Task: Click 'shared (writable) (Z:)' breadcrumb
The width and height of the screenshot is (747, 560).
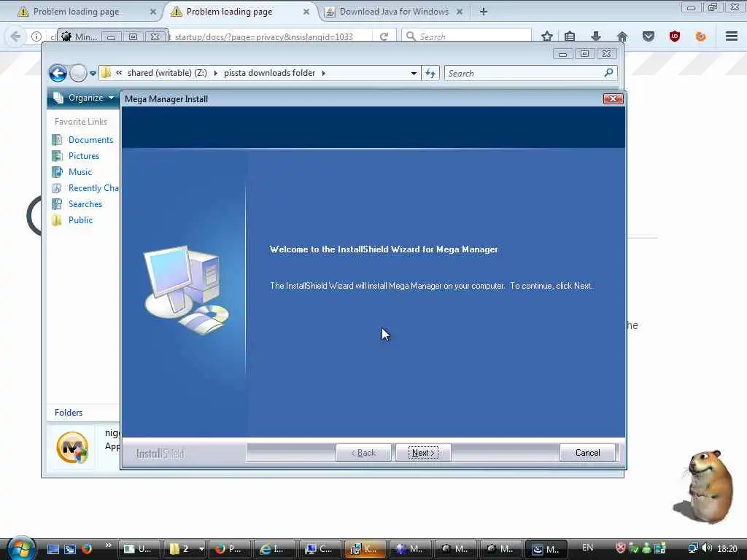Action: click(x=167, y=73)
